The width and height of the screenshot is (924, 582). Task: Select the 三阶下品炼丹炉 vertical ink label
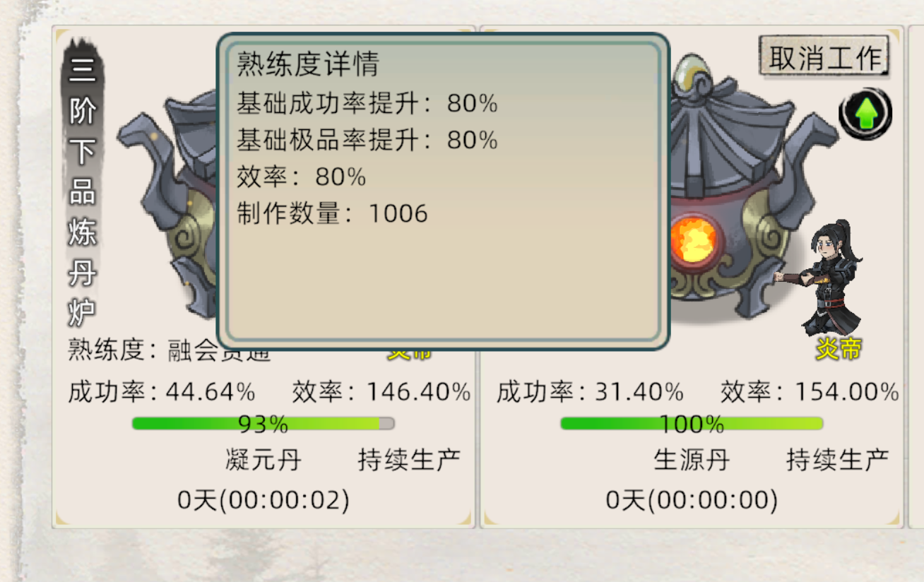(x=83, y=191)
